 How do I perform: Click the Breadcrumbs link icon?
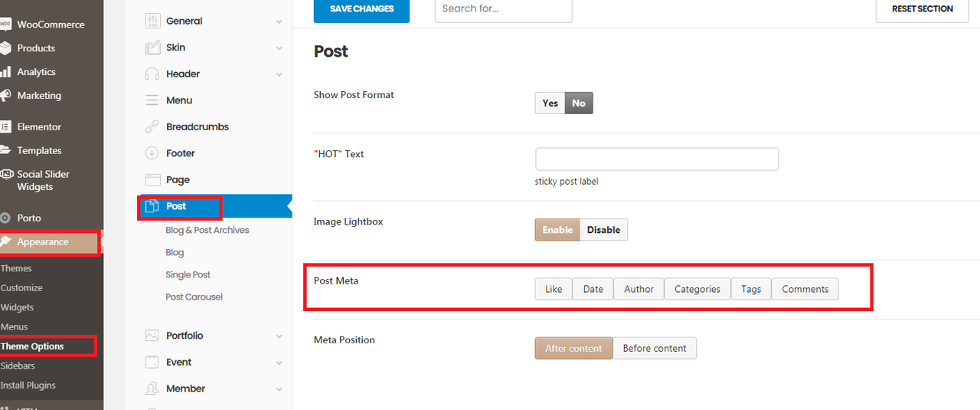coord(152,127)
